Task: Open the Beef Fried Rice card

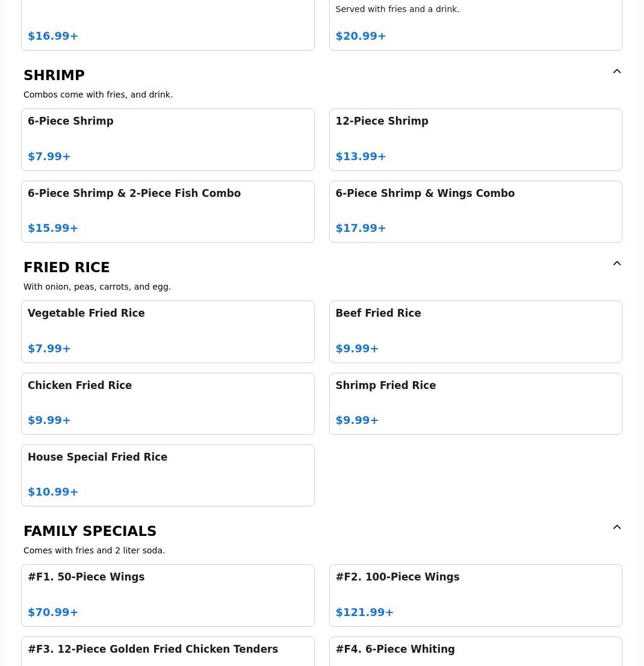Action: [475, 332]
